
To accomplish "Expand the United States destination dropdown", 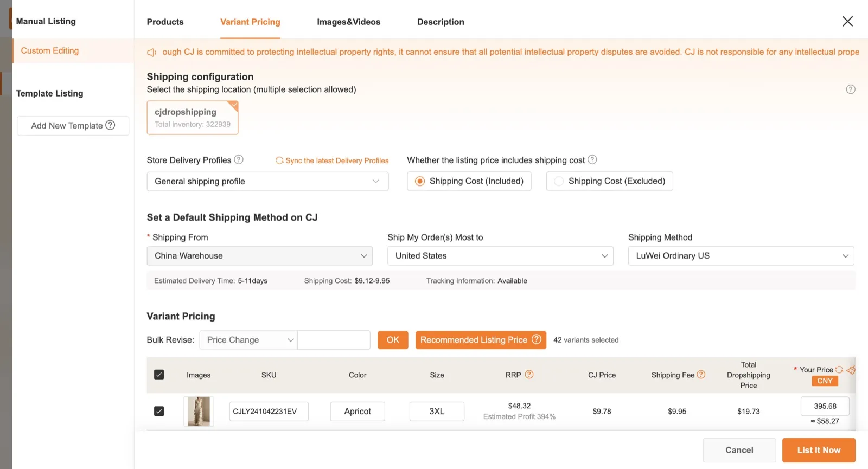I will coord(500,256).
